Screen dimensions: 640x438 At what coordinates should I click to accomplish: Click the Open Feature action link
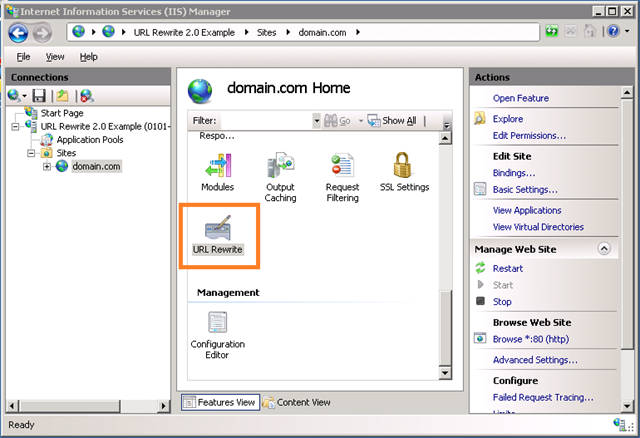click(521, 98)
